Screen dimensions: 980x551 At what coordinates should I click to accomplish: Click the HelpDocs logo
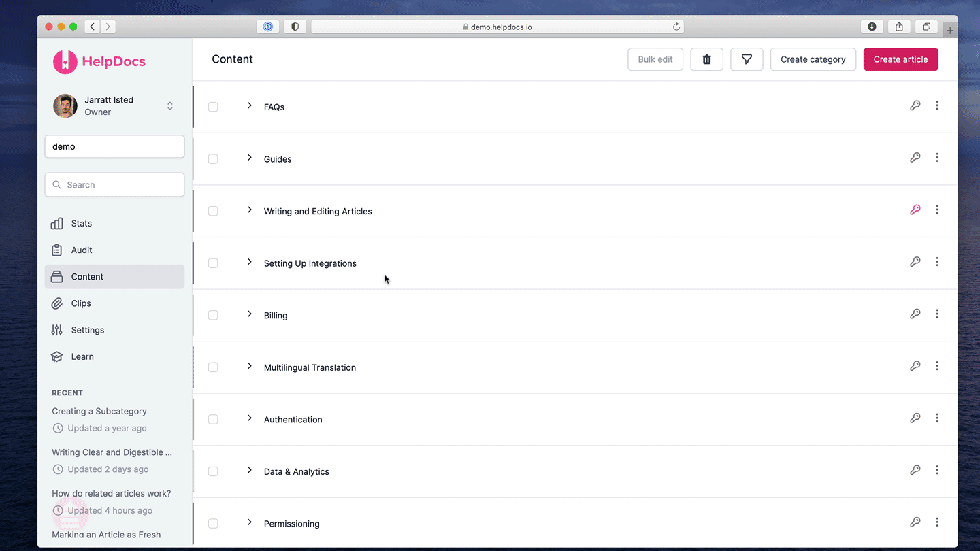99,62
